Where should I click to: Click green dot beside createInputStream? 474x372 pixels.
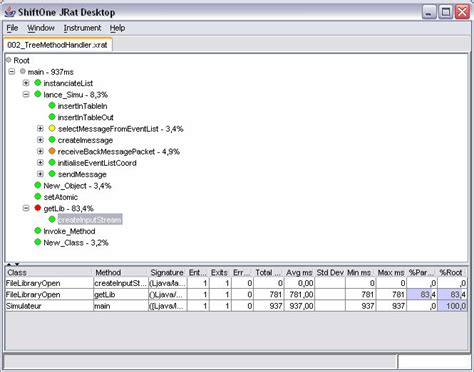click(52, 219)
